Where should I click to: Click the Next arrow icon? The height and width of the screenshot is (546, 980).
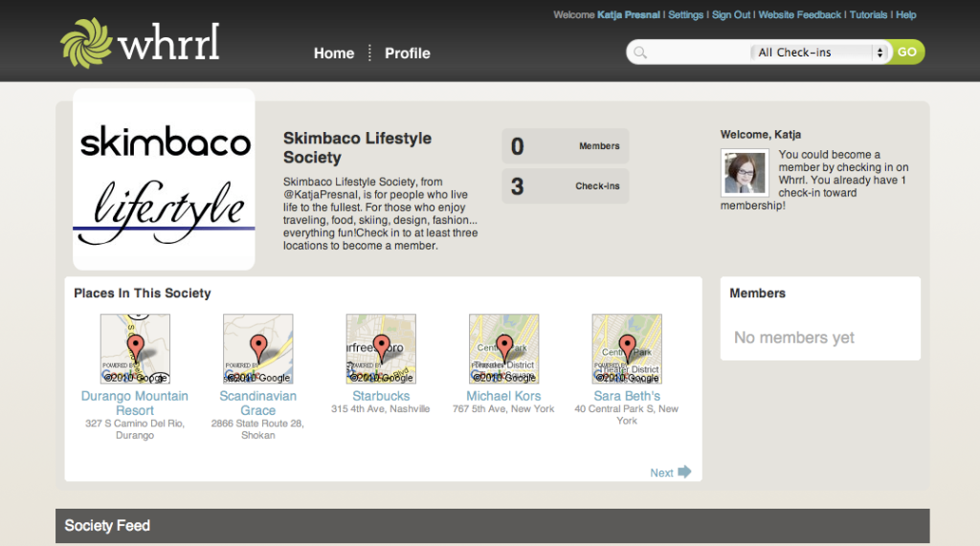[x=684, y=471]
